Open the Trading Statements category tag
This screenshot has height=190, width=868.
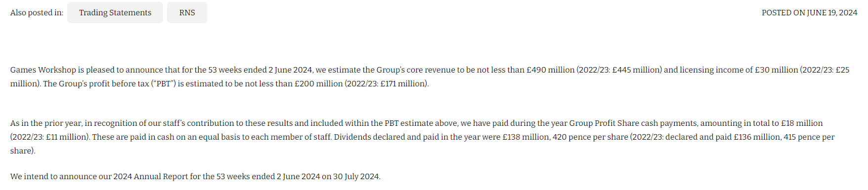coord(115,13)
